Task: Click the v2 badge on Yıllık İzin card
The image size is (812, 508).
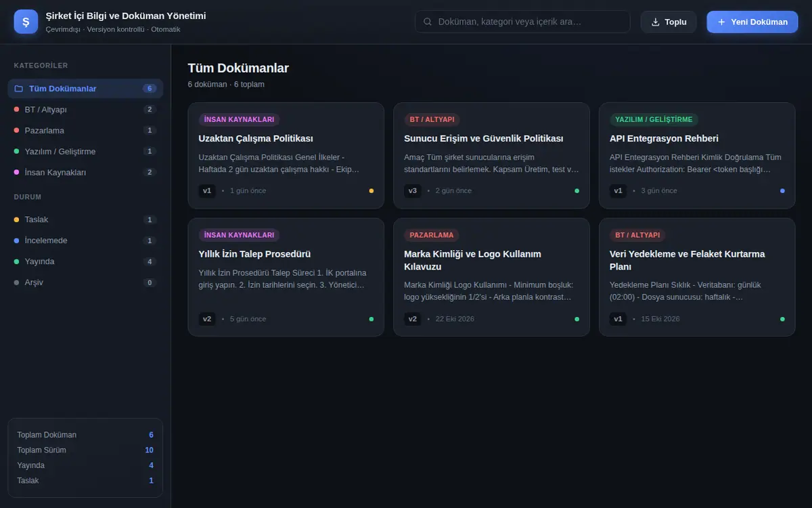Action: click(207, 319)
